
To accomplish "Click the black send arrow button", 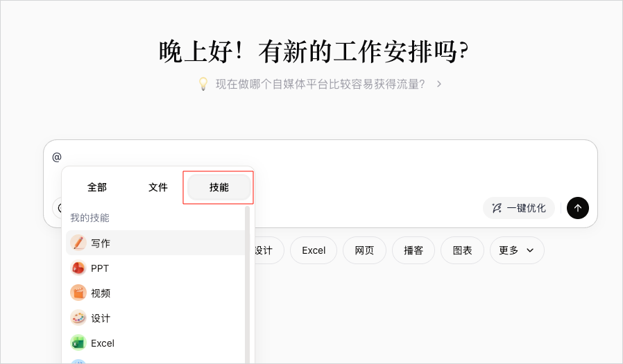I will click(578, 208).
